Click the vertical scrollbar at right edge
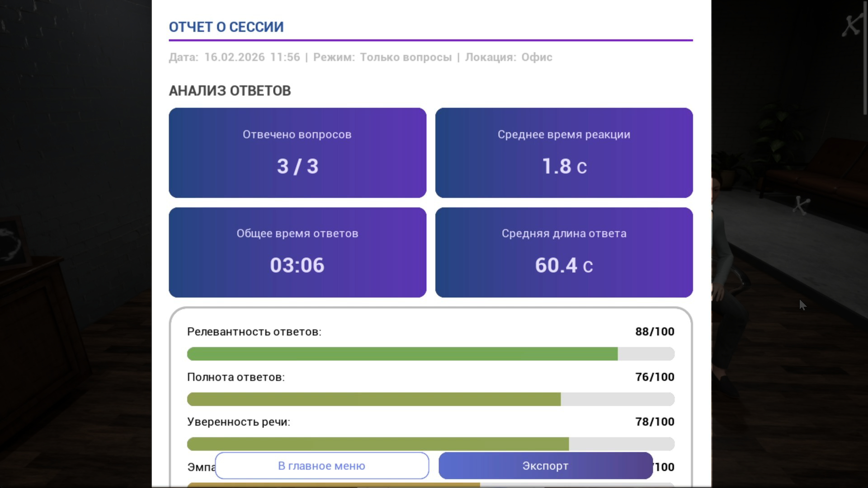The image size is (868, 488). [865, 59]
